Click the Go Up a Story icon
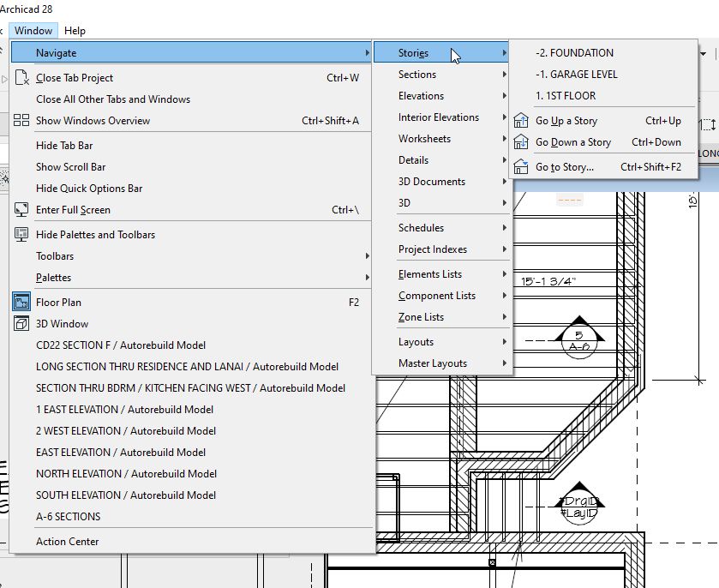 click(521, 121)
